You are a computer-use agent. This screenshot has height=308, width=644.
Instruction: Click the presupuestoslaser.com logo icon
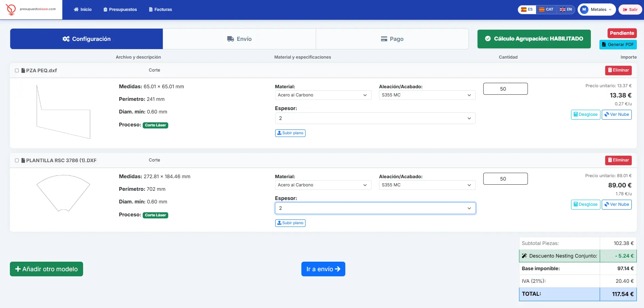click(11, 10)
